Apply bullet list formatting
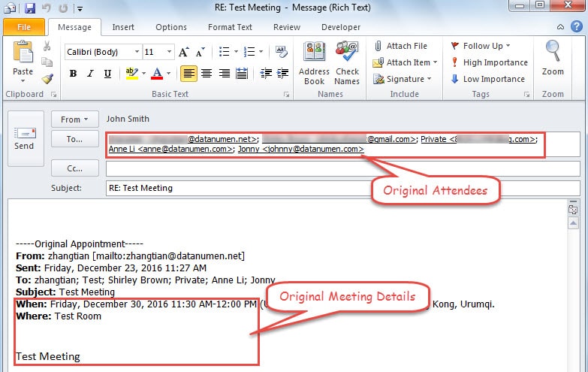Image resolution: width=588 pixels, height=372 pixels. [225, 52]
